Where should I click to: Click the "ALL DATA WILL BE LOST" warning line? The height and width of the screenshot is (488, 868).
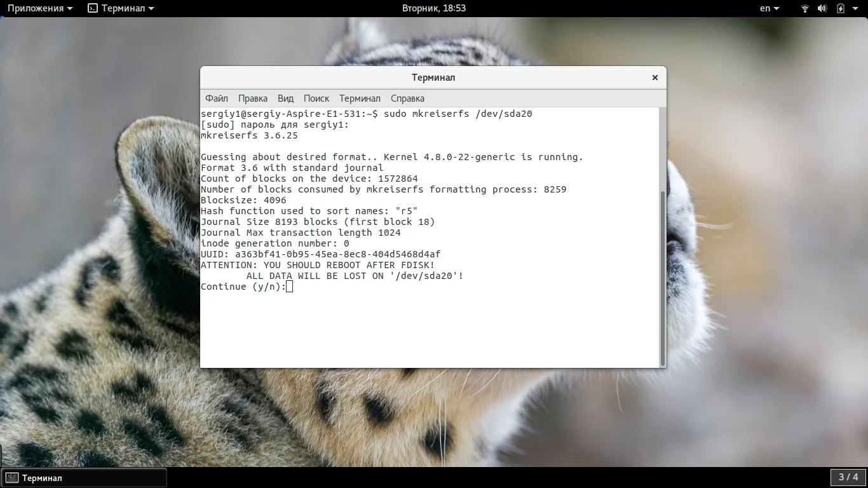point(355,276)
